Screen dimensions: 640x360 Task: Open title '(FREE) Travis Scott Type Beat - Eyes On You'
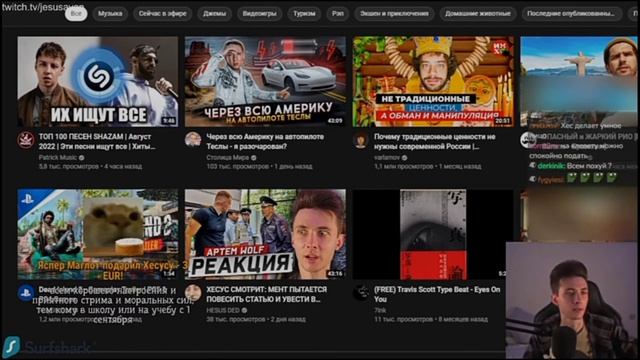(437, 294)
